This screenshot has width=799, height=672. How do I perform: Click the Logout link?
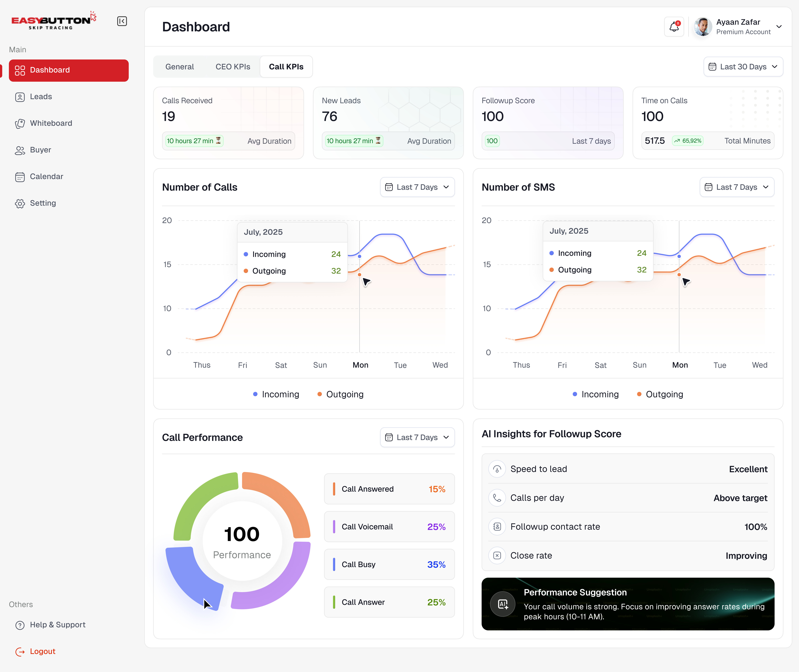point(42,651)
